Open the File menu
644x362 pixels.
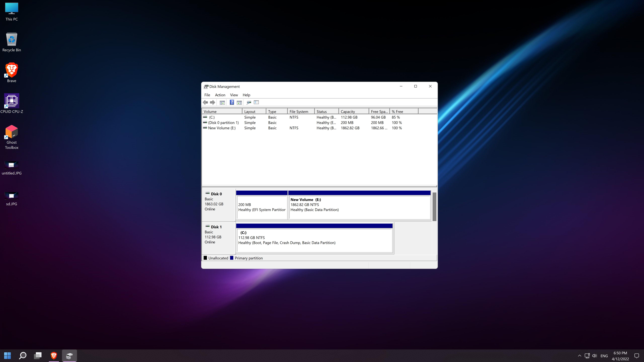pyautogui.click(x=207, y=95)
